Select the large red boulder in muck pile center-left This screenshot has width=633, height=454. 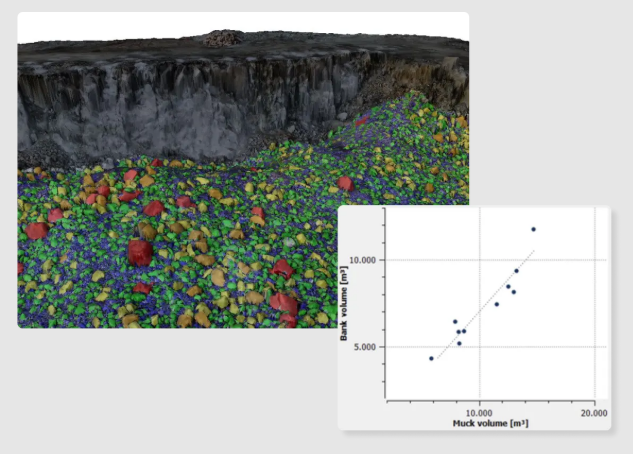tap(139, 251)
